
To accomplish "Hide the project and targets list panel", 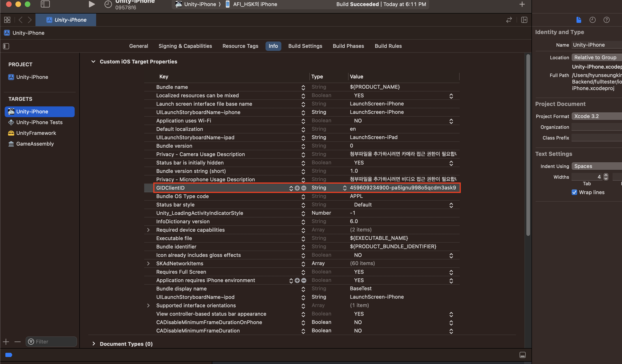I will coord(6,46).
